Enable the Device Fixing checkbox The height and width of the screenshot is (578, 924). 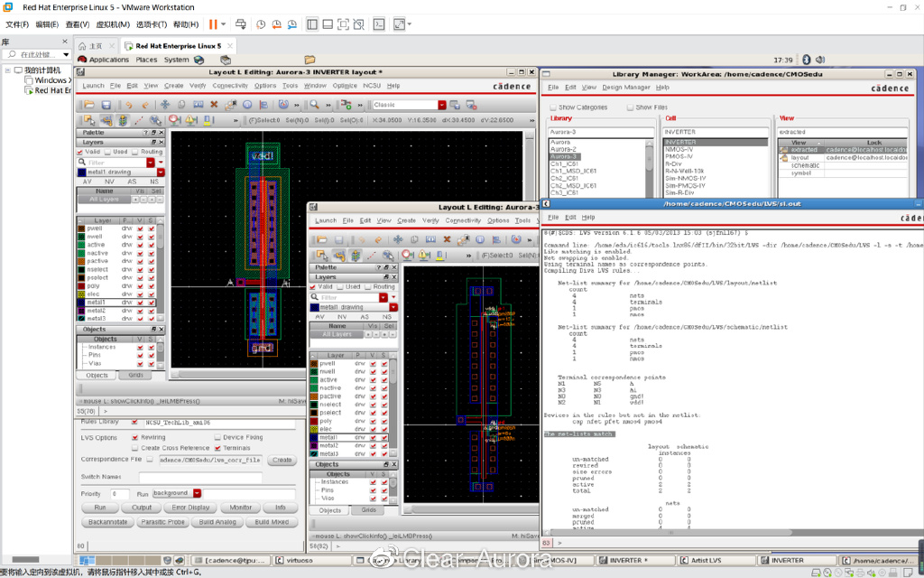tap(217, 437)
